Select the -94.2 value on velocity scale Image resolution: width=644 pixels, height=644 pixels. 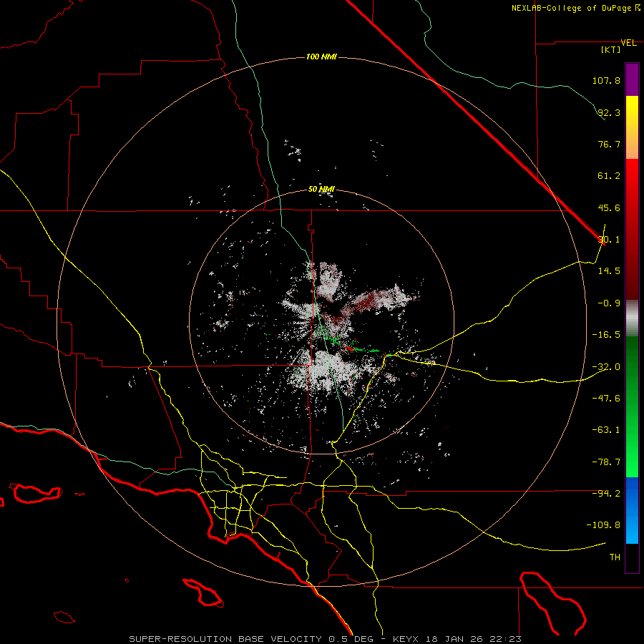[606, 493]
